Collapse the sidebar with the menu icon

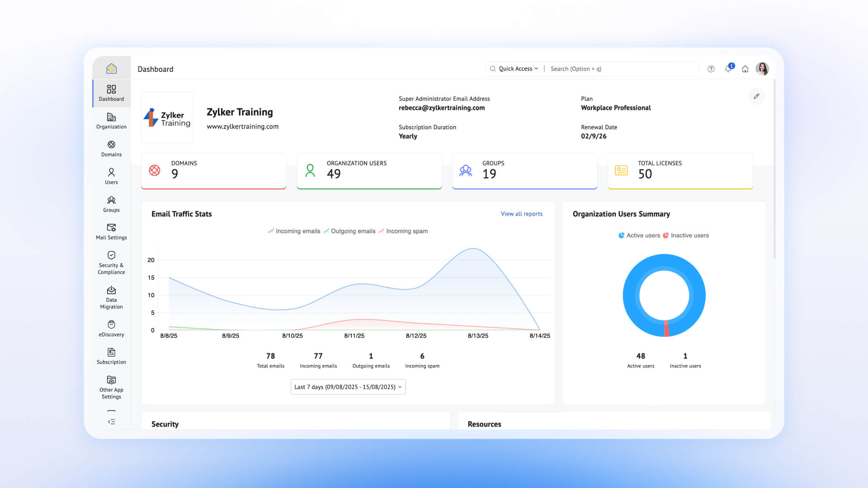(x=111, y=422)
